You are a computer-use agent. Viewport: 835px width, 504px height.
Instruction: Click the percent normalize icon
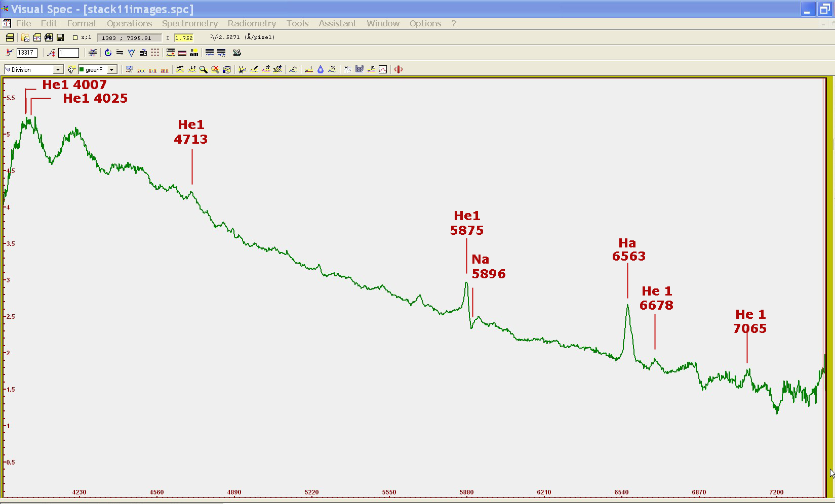click(332, 69)
